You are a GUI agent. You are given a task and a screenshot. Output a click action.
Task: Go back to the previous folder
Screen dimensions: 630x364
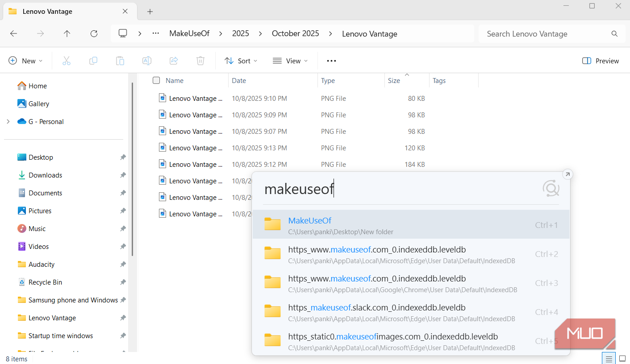pyautogui.click(x=14, y=33)
